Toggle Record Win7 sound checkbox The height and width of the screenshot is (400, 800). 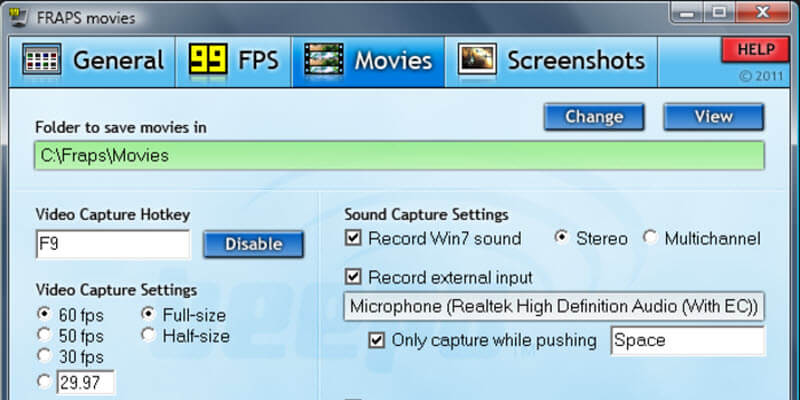(x=353, y=238)
